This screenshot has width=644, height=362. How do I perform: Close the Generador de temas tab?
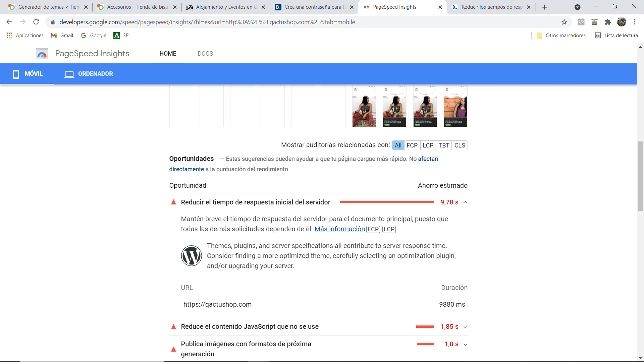86,7
